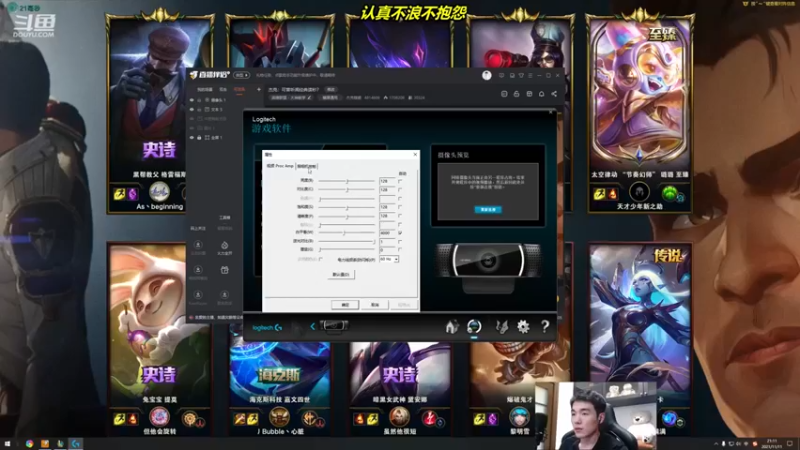Click the brightness value field showing 128
The image size is (800, 450).
pos(387,181)
